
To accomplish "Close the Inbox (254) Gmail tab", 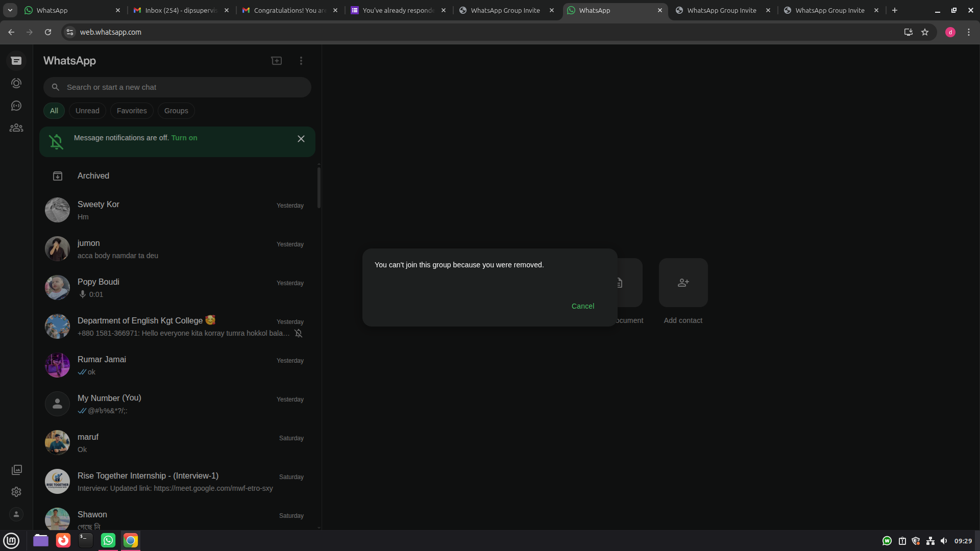I will tap(227, 10).
